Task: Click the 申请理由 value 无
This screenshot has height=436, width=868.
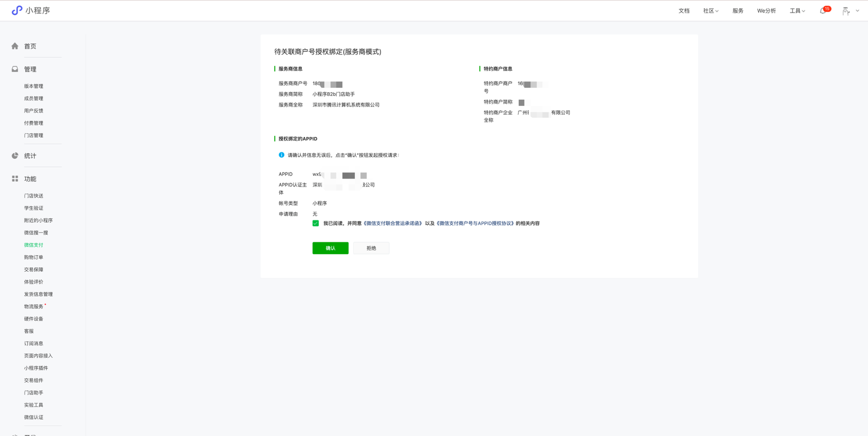Action: pyautogui.click(x=315, y=214)
